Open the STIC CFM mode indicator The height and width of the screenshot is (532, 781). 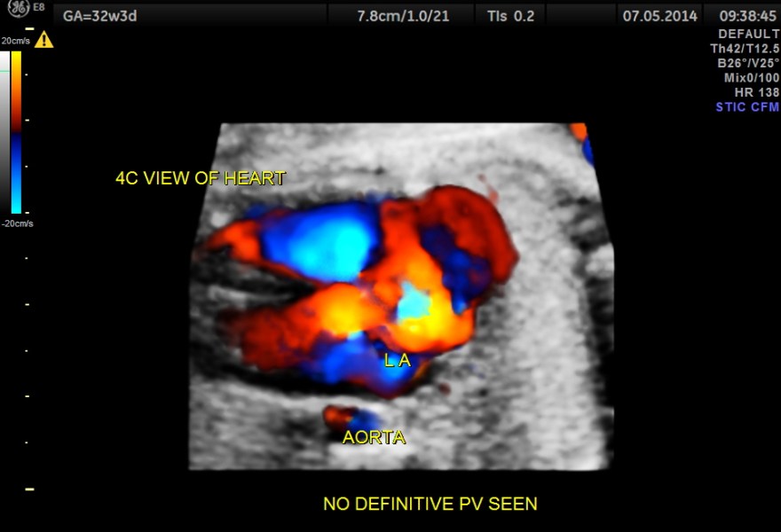[x=746, y=106]
